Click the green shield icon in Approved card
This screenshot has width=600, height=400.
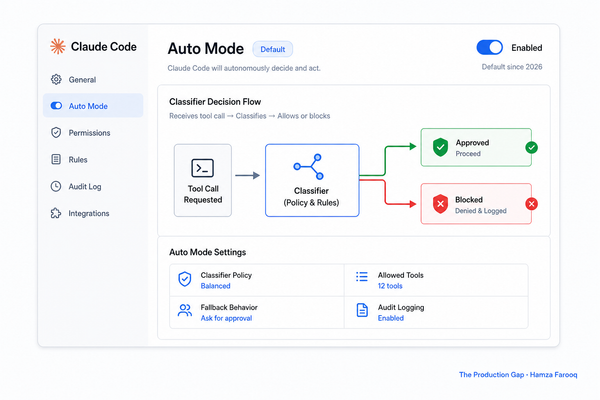[x=440, y=147]
